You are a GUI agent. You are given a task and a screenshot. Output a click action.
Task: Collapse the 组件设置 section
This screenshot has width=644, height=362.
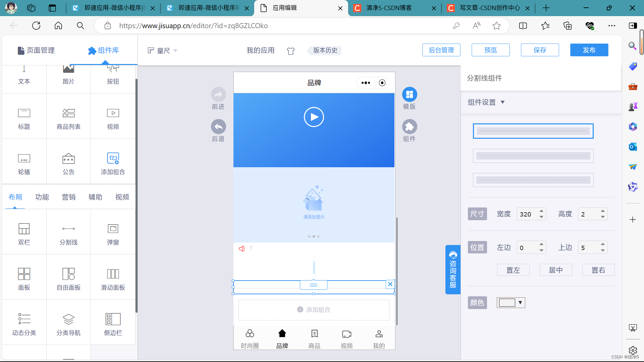coord(502,102)
